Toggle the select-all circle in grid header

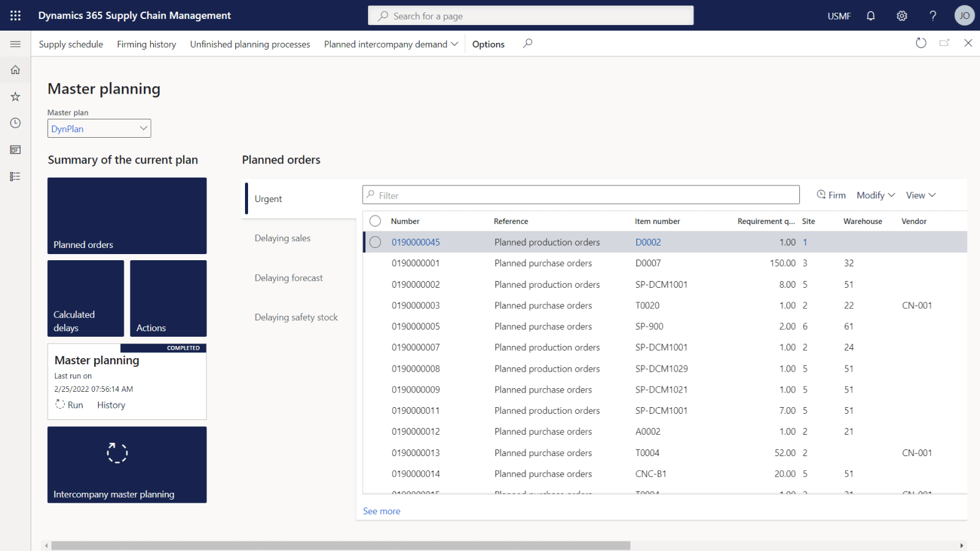point(375,220)
